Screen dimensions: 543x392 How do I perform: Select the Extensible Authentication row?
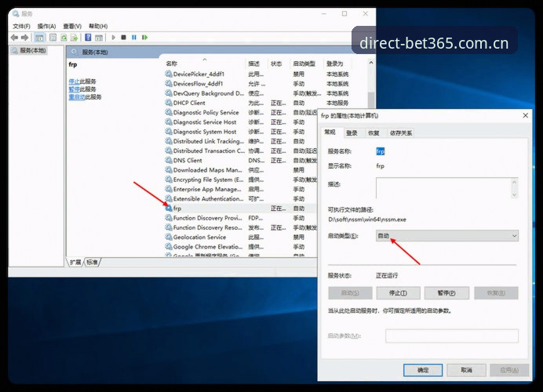[x=241, y=199]
